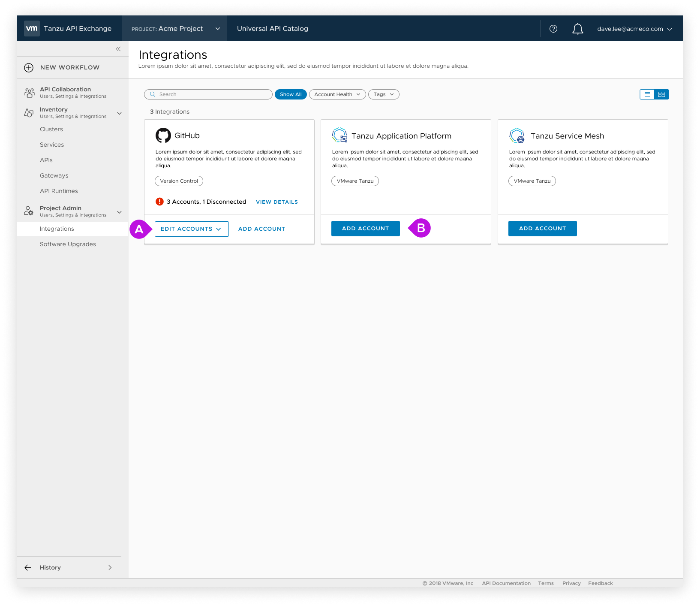This screenshot has height=606, width=700.
Task: Go to APIs in sidebar
Action: (46, 160)
